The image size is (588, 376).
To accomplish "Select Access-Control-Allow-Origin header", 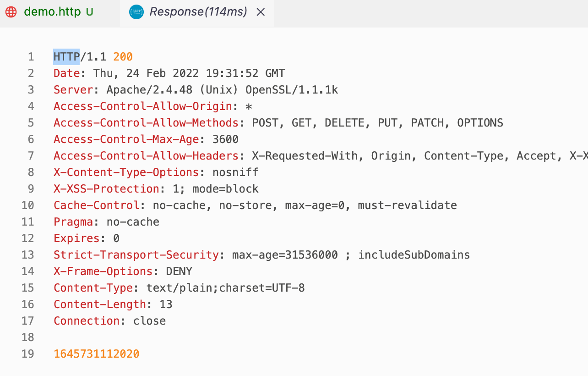I will [x=142, y=106].
